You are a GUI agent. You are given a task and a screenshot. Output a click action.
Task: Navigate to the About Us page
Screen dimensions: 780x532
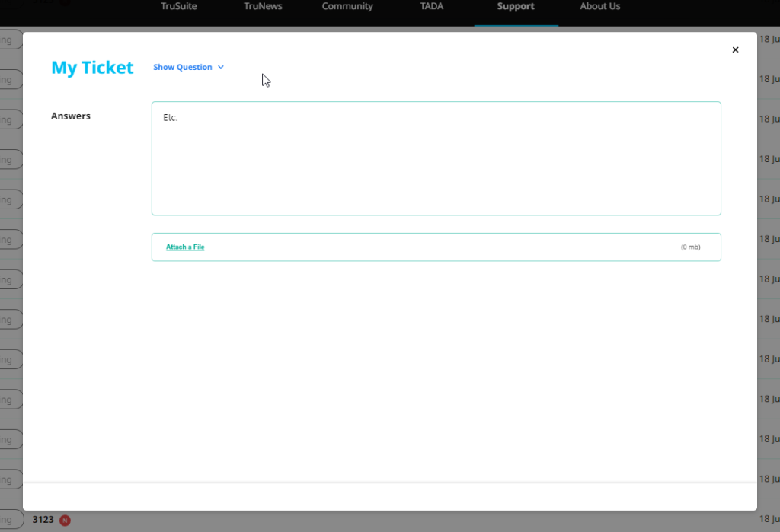point(600,7)
